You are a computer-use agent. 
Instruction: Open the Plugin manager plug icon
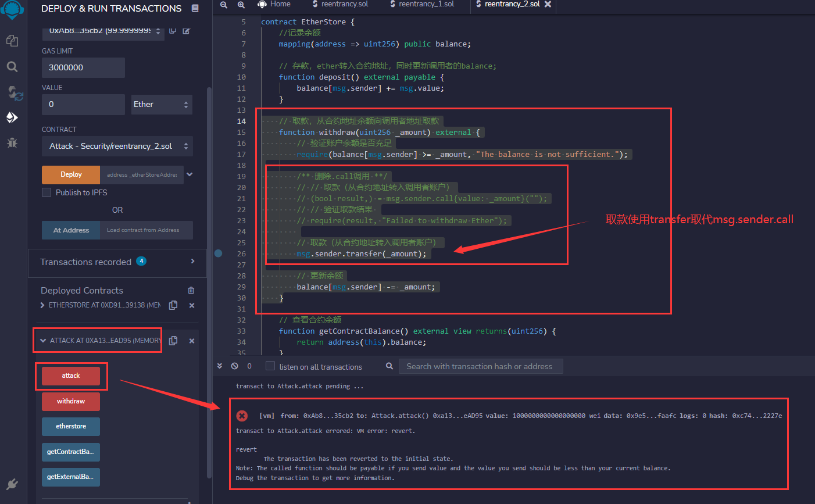(12, 484)
